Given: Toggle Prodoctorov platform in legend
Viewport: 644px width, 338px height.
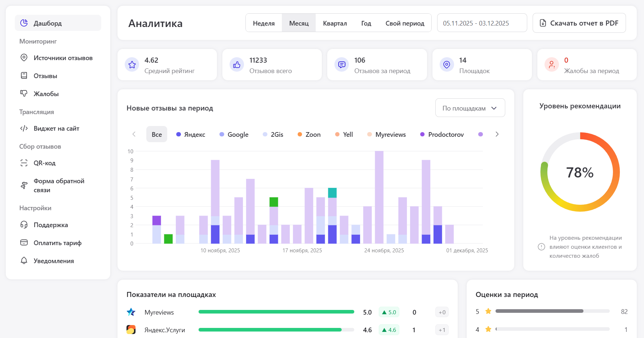Looking at the screenshot, I should pyautogui.click(x=442, y=134).
